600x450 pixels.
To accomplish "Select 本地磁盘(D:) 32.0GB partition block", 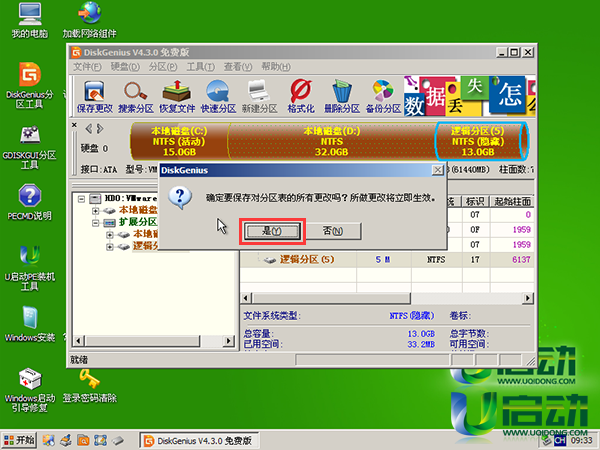I will click(x=331, y=141).
